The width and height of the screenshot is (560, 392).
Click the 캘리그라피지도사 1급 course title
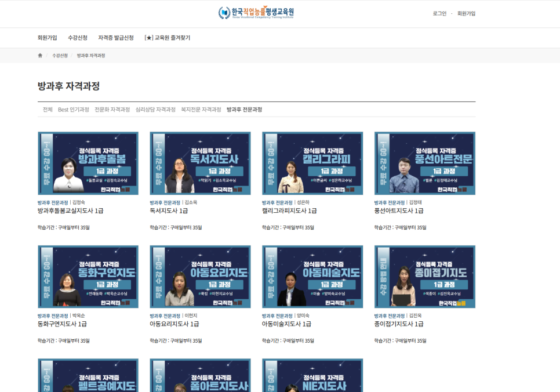click(x=289, y=211)
